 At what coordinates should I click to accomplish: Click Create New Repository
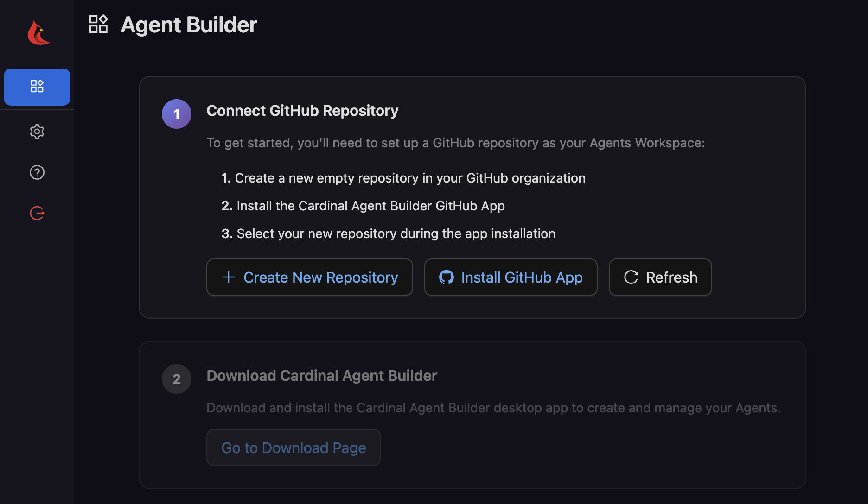coord(309,277)
